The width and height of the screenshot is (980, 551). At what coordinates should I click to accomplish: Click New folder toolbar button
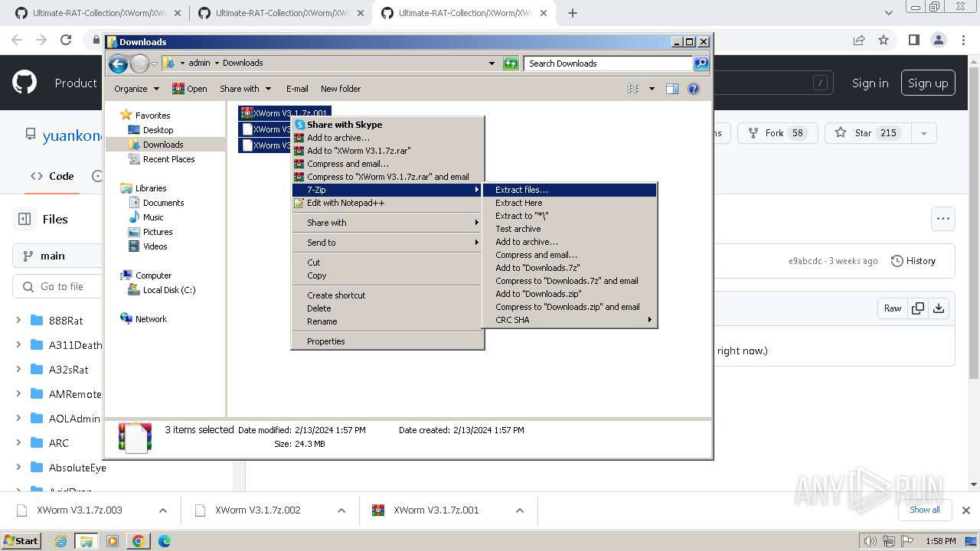pos(341,89)
